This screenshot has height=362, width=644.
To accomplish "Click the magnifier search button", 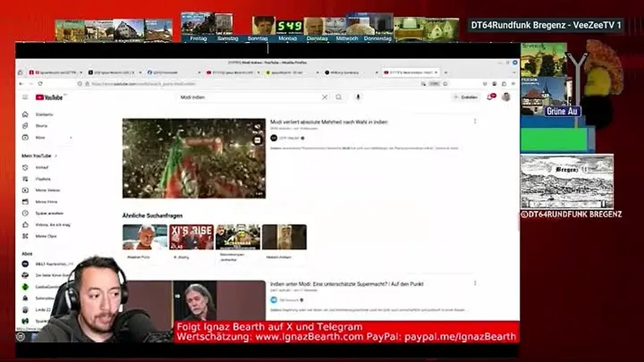I will 339,97.
